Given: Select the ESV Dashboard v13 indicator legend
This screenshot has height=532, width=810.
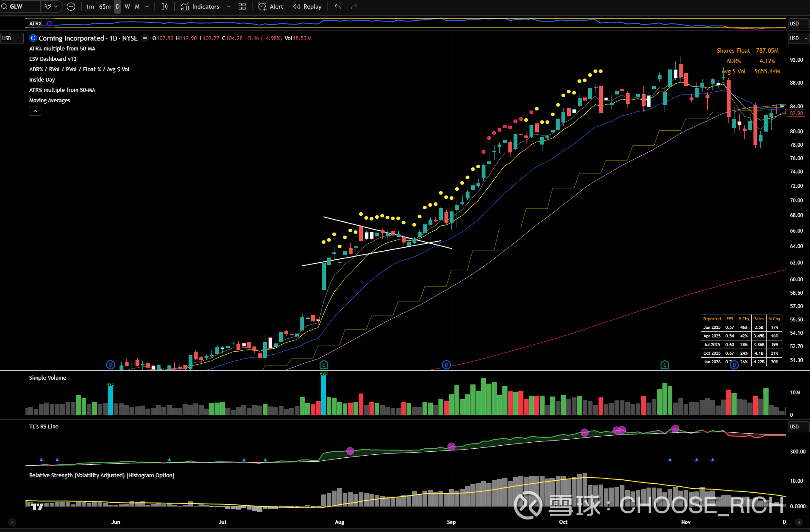Looking at the screenshot, I should click(53, 59).
